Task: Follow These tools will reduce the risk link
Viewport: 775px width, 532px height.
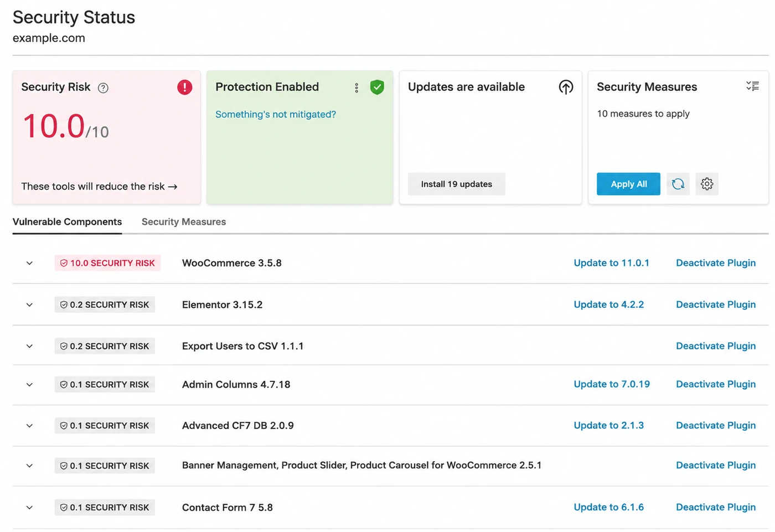Action: pyautogui.click(x=99, y=187)
